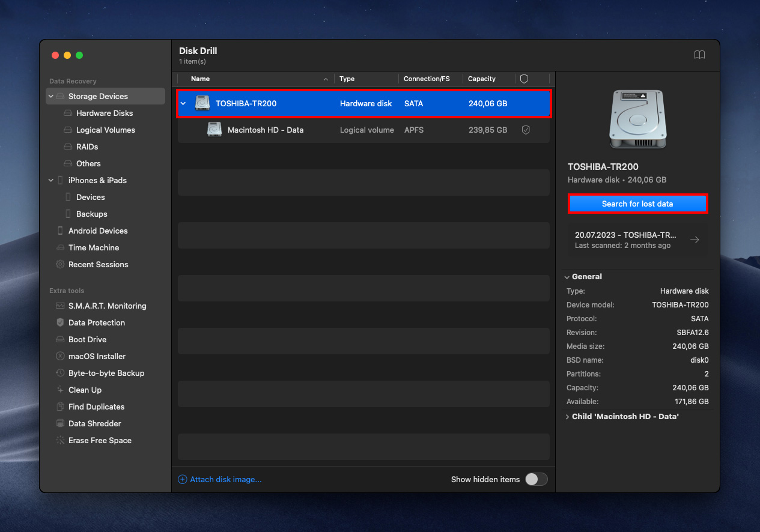This screenshot has width=760, height=532.
Task: Click the Others category in sidebar
Action: tap(88, 163)
